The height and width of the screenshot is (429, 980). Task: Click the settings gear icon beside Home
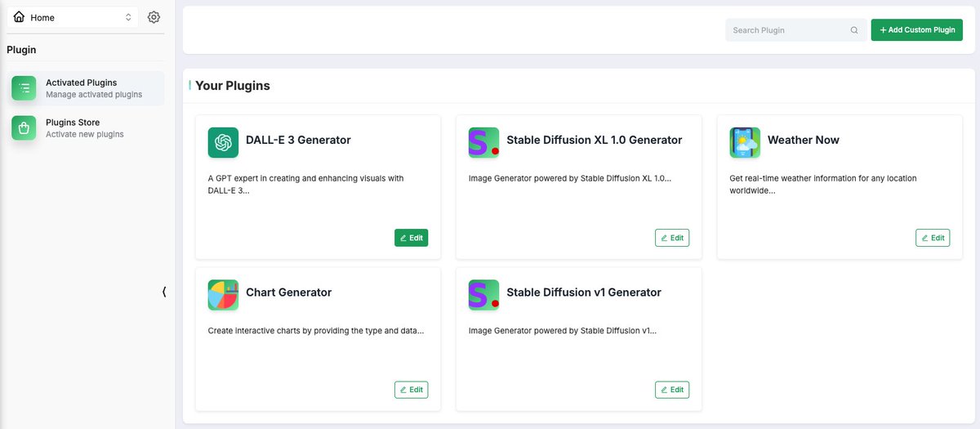click(154, 17)
